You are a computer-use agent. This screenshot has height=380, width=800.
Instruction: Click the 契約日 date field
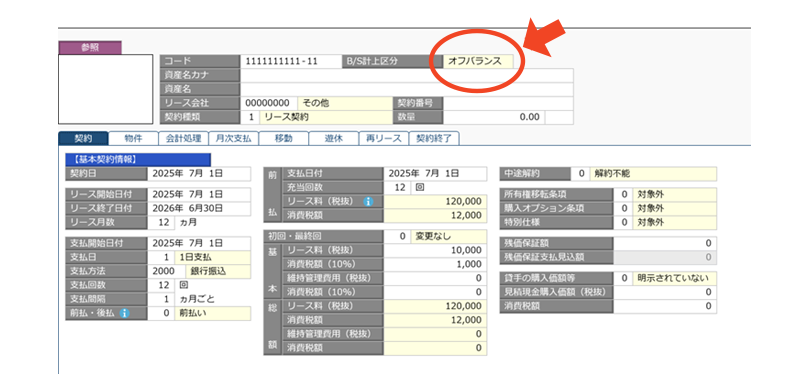(199, 173)
